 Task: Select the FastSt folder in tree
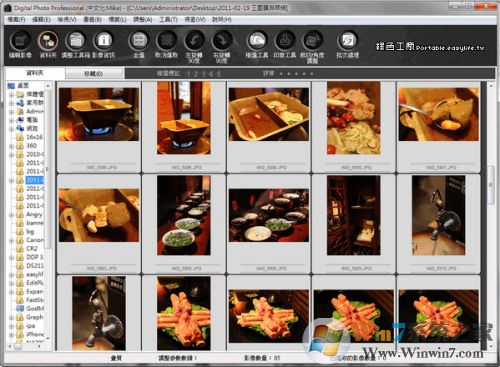click(x=35, y=300)
